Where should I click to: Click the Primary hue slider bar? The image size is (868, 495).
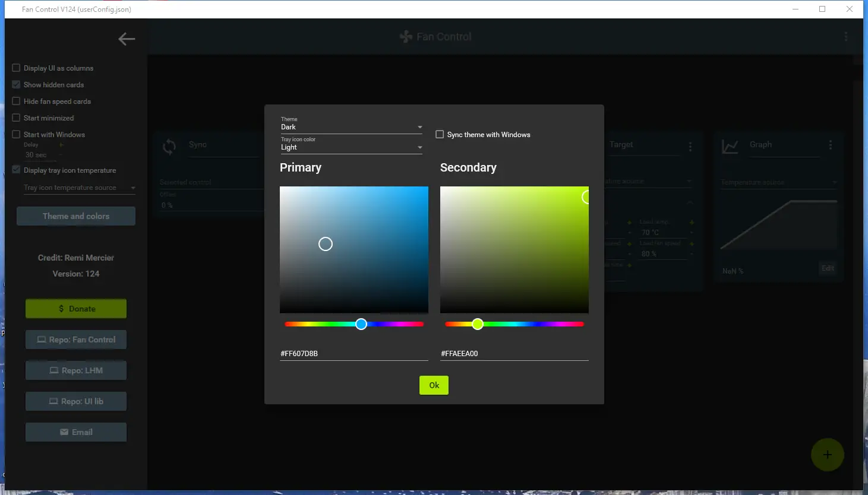pyautogui.click(x=354, y=324)
